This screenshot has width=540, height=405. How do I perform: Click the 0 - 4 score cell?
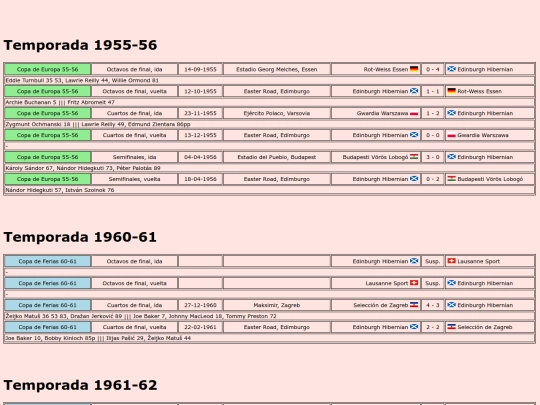[433, 69]
